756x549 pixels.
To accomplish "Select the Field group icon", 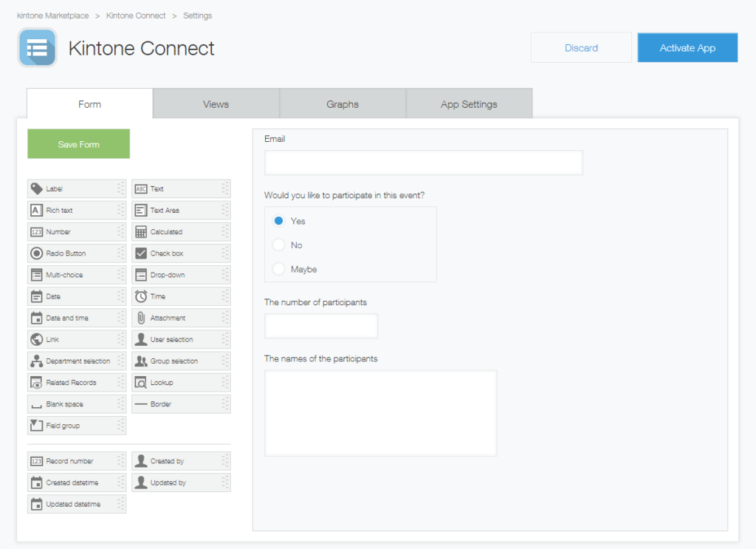I will 37,426.
